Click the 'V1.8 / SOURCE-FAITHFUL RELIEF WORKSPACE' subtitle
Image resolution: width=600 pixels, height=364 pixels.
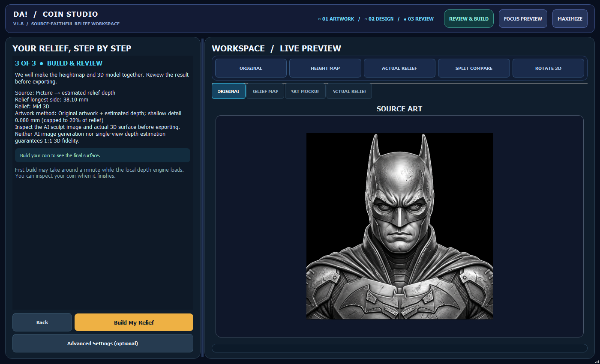66,24
